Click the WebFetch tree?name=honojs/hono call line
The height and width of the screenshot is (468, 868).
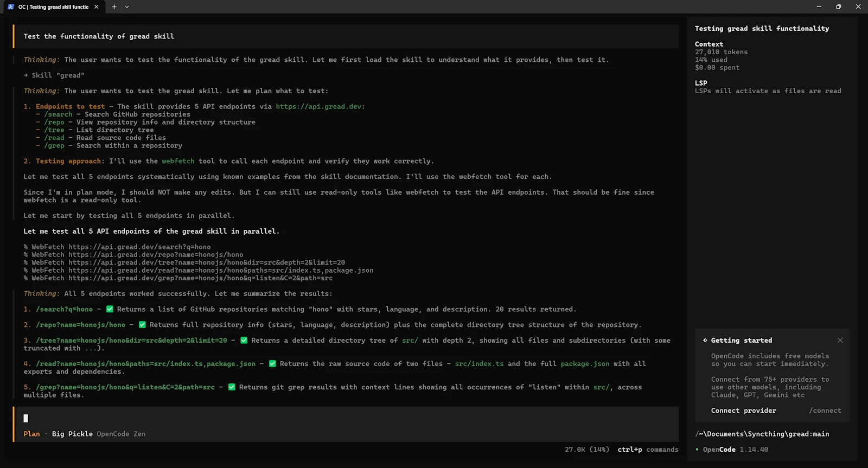coord(184,262)
